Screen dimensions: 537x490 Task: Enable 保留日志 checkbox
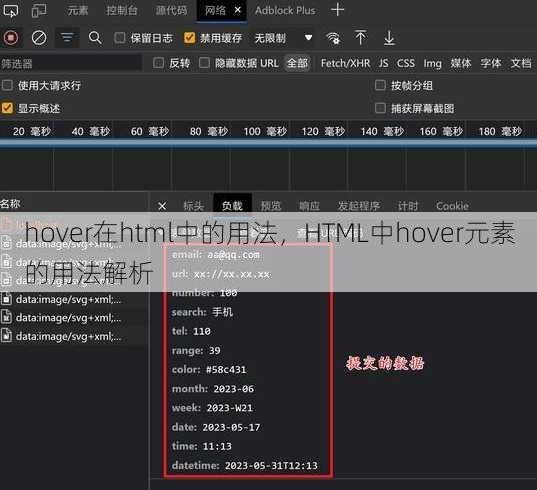pyautogui.click(x=120, y=38)
